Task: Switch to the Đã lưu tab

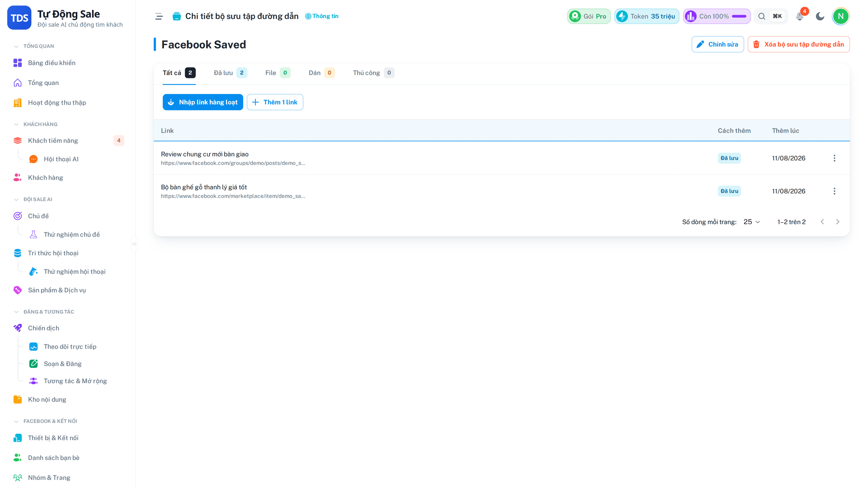Action: 231,73
